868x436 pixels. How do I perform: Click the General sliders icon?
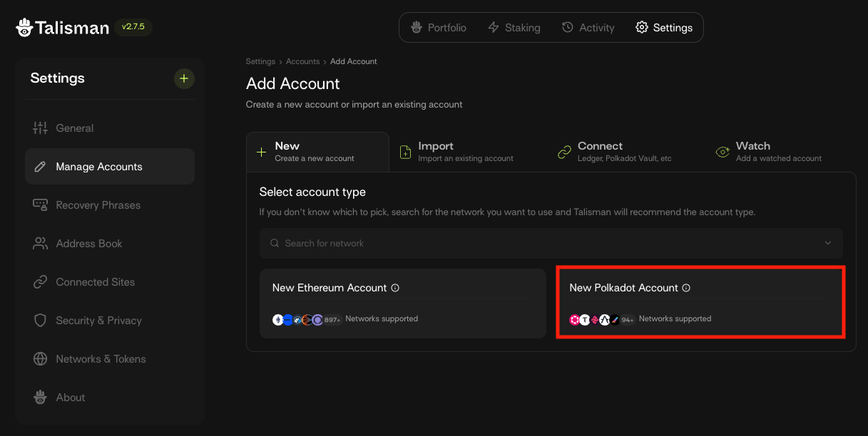(x=41, y=128)
